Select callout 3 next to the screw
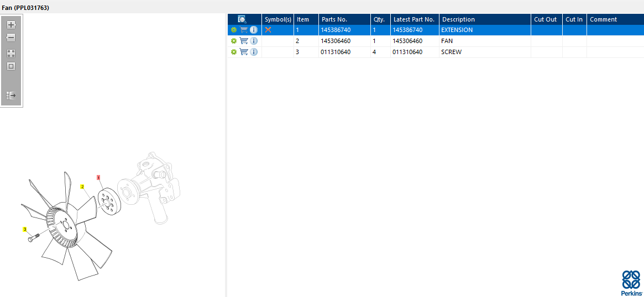The width and height of the screenshot is (644, 297). tap(25, 229)
